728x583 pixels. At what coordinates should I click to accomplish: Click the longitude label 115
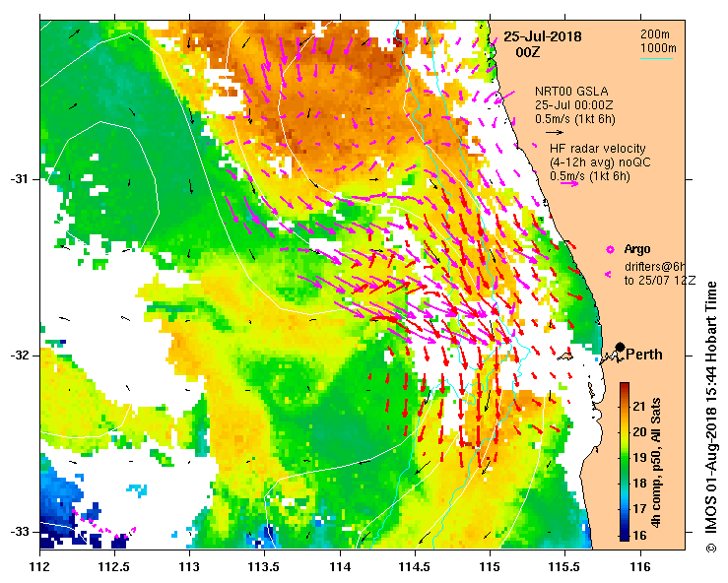pyautogui.click(x=490, y=567)
